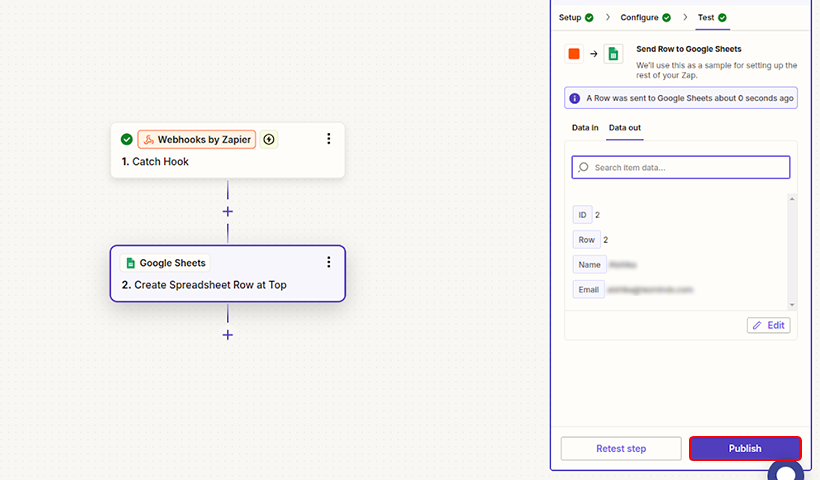Click the Search item data field
Viewport: 820px width, 480px height.
[x=680, y=167]
